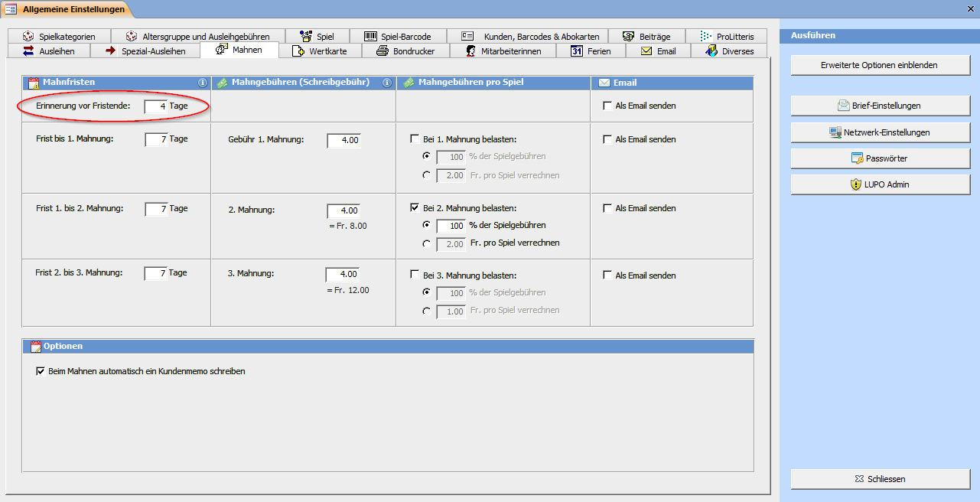Click the Altersgruppe und Ausleihgebühren dice icon
This screenshot has width=980, height=502.
pos(131,36)
